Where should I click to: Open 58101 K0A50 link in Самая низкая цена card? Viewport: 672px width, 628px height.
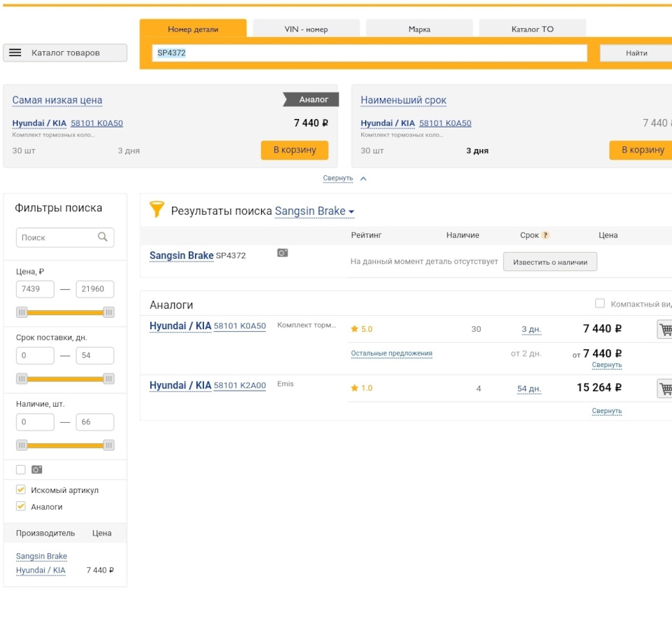point(97,123)
